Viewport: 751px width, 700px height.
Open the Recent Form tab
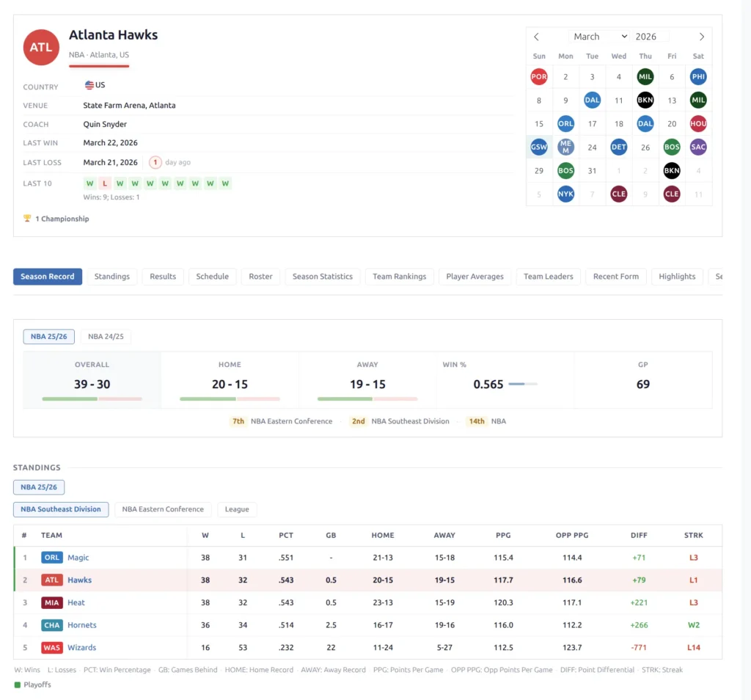point(616,277)
